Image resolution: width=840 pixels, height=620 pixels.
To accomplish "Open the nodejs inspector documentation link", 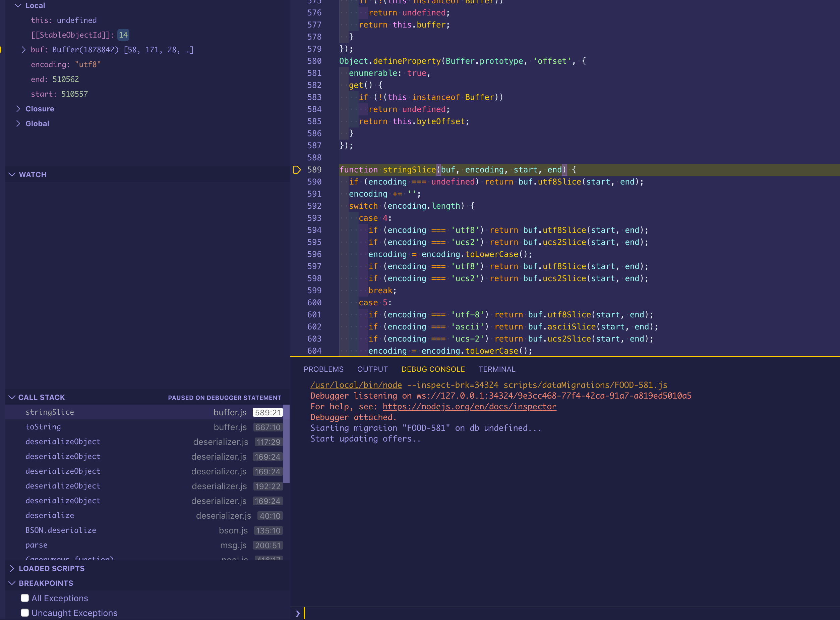I will 469,406.
